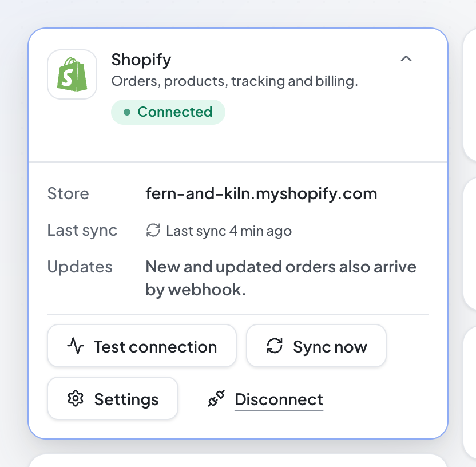476x467 pixels.
Task: Collapse the Shopify card with the chevron
Action: (406, 58)
